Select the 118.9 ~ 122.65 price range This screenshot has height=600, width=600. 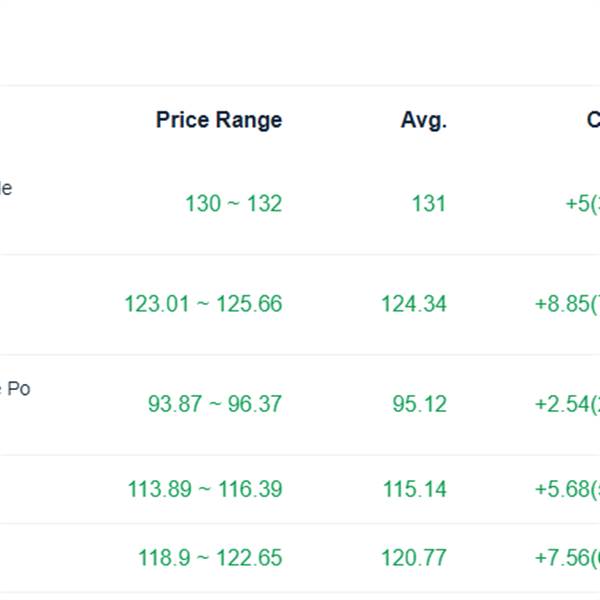click(x=210, y=557)
